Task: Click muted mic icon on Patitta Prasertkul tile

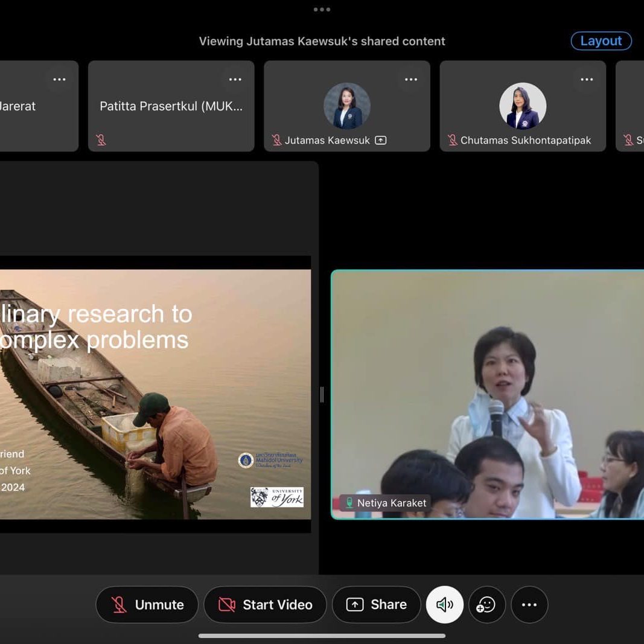Action: point(101,140)
